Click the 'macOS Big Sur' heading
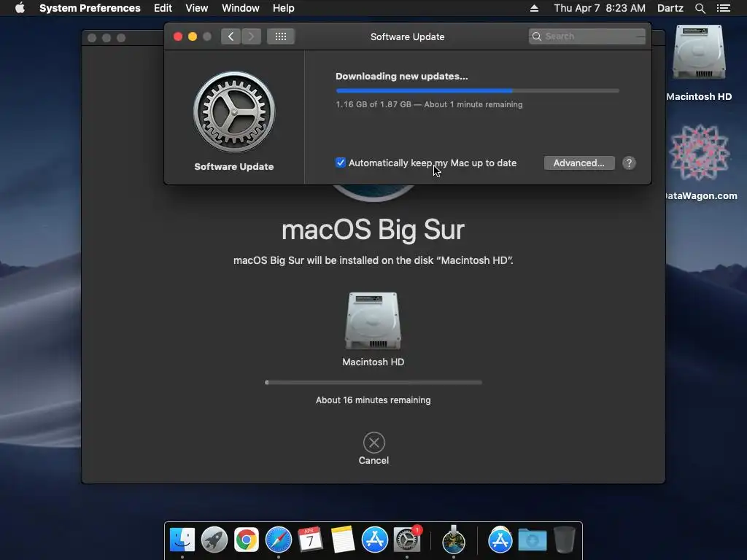 [373, 230]
